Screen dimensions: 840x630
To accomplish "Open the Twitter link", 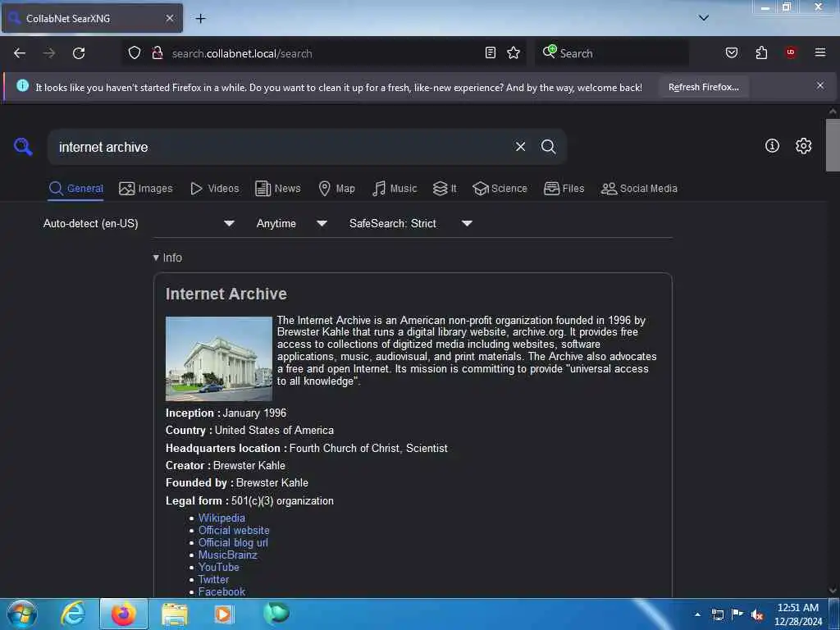I will [x=213, y=579].
